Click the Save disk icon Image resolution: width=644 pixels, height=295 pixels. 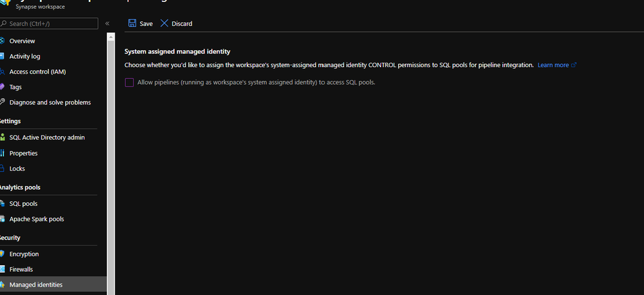click(132, 23)
